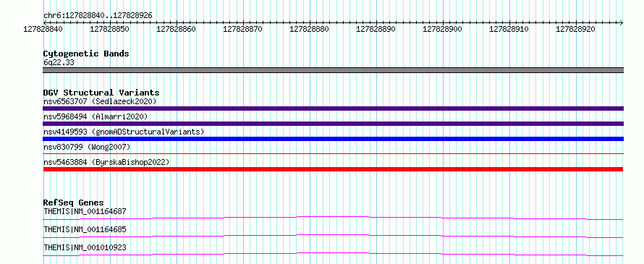644x264 pixels.
Task: Click the 6q22.33 band label
Action: tap(59, 63)
